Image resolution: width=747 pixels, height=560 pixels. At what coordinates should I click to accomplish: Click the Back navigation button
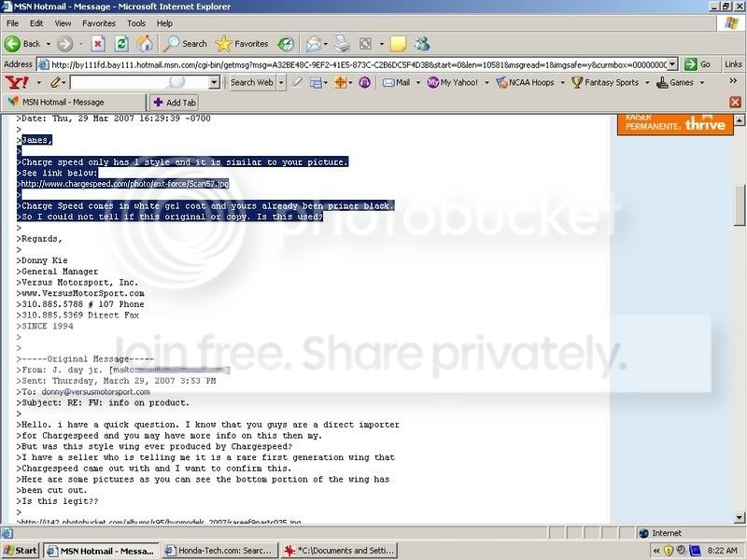(x=23, y=44)
